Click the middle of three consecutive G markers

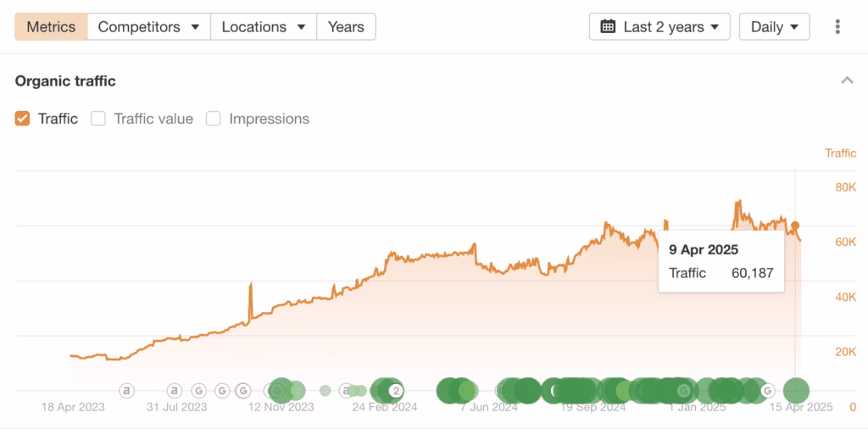(x=222, y=391)
